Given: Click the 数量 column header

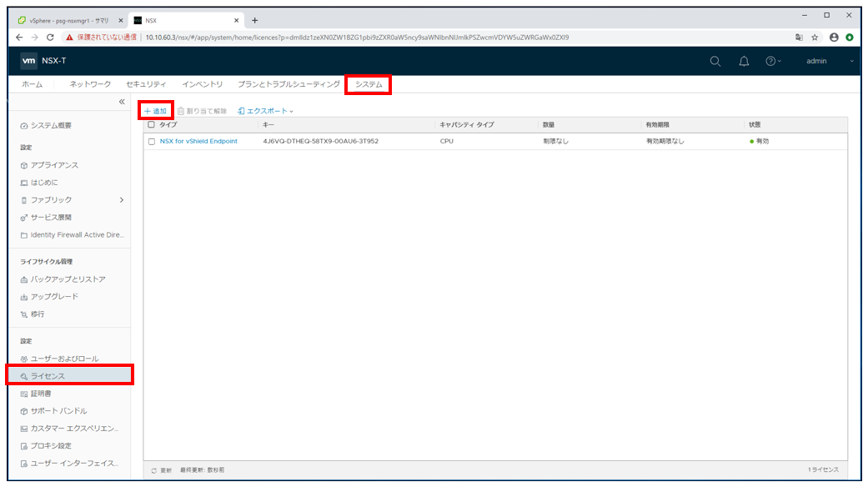Looking at the screenshot, I should pyautogui.click(x=549, y=125).
